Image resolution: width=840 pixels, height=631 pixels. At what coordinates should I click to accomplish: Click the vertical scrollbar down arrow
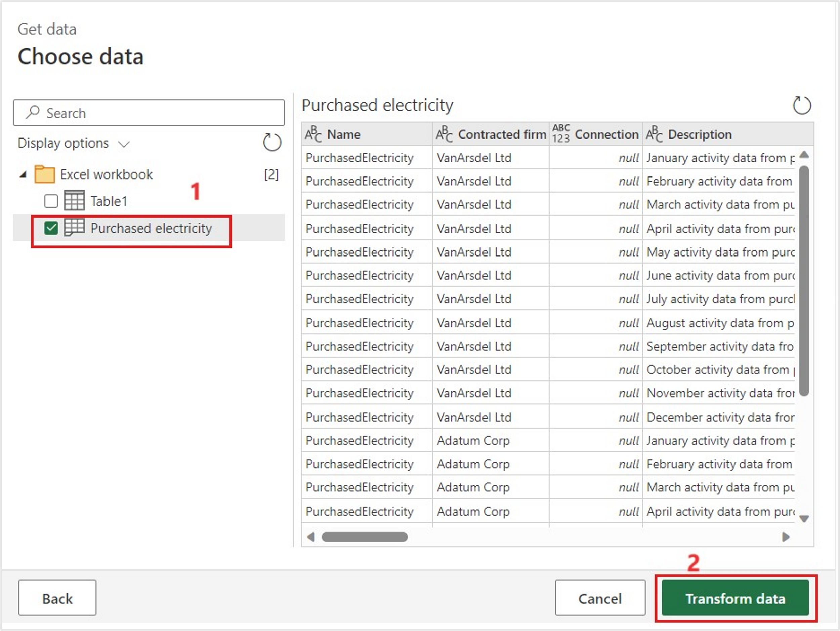pyautogui.click(x=804, y=519)
